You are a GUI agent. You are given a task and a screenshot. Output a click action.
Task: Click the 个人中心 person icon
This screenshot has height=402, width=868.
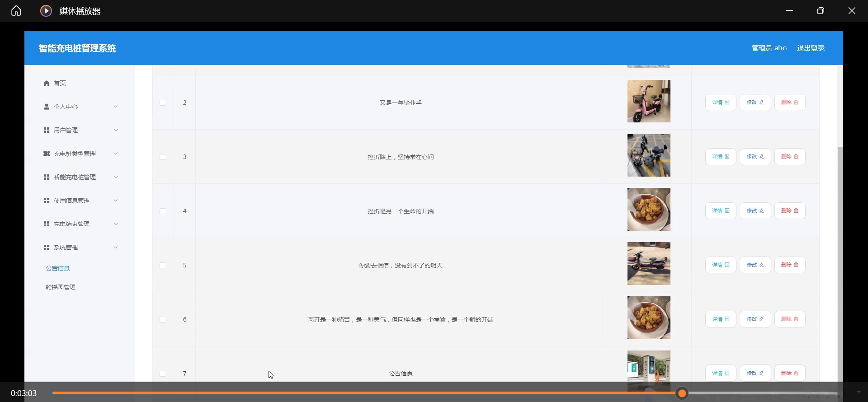(47, 107)
